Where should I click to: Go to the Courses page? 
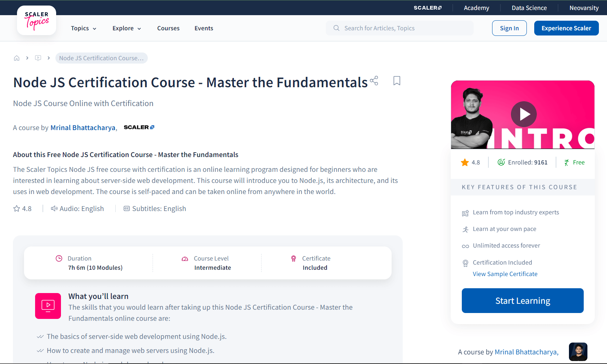coord(168,28)
